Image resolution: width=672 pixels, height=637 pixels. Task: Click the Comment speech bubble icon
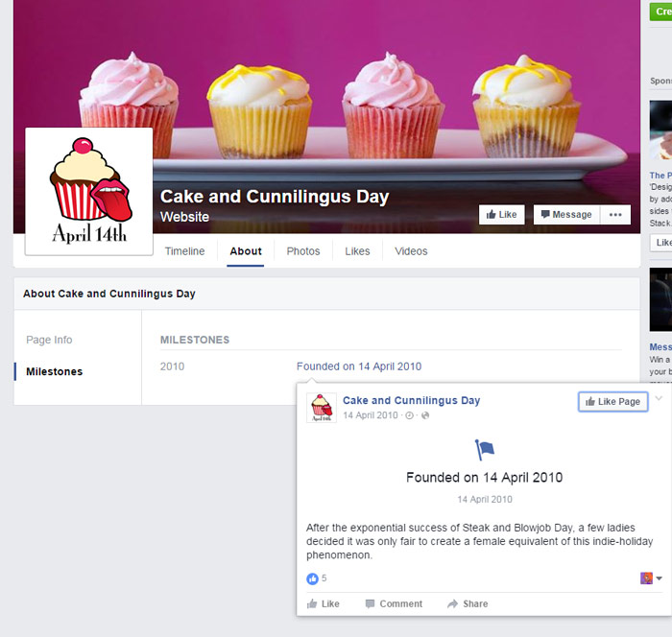tap(370, 603)
